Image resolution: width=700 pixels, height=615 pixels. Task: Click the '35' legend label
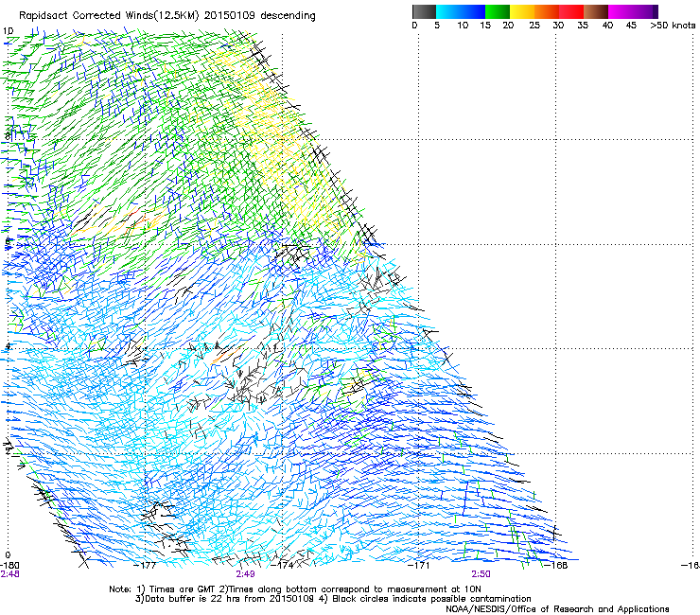(x=583, y=26)
